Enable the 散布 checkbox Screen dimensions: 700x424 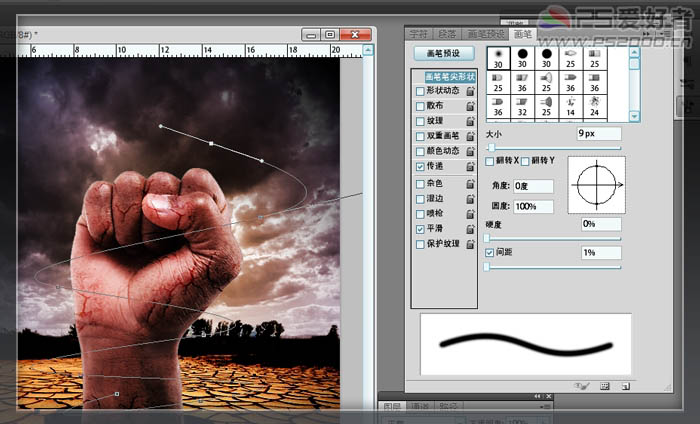pos(420,106)
